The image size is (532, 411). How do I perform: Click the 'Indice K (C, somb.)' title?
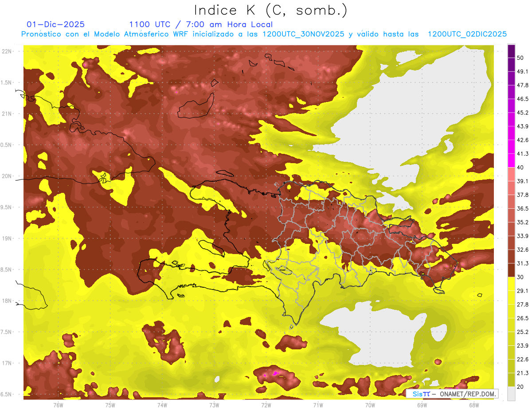coord(271,10)
